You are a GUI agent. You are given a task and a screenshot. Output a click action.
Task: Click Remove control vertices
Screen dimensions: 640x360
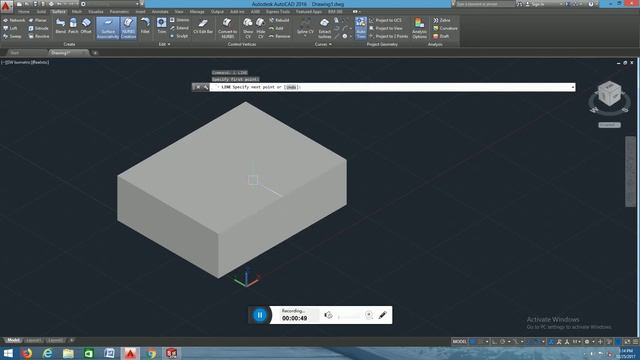(x=280, y=36)
